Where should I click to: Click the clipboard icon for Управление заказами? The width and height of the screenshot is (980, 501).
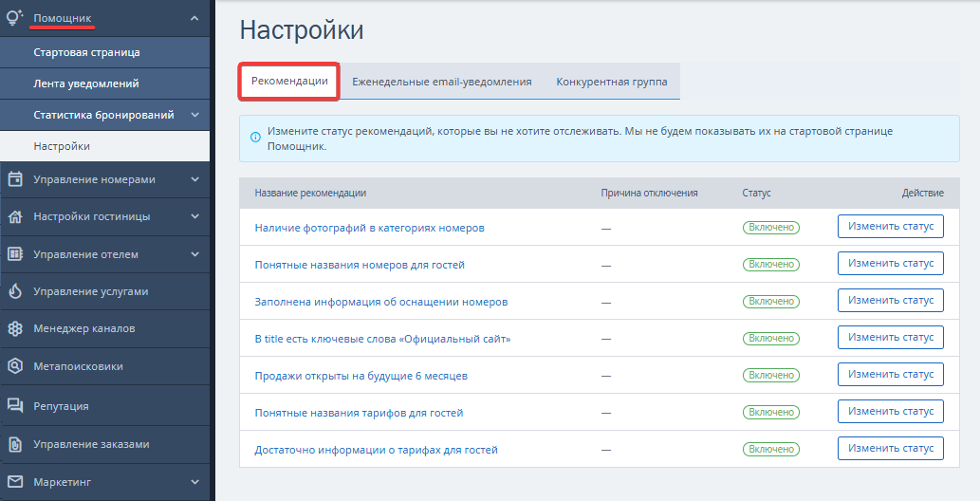pos(15,444)
